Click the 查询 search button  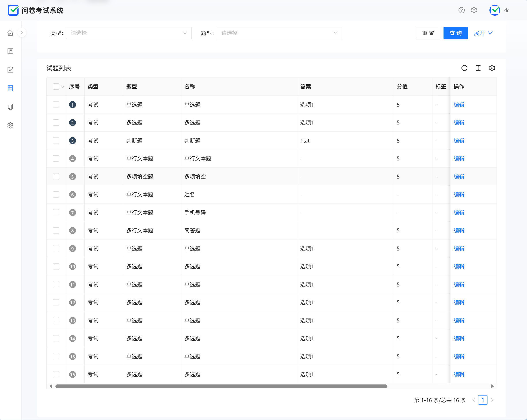pyautogui.click(x=455, y=33)
